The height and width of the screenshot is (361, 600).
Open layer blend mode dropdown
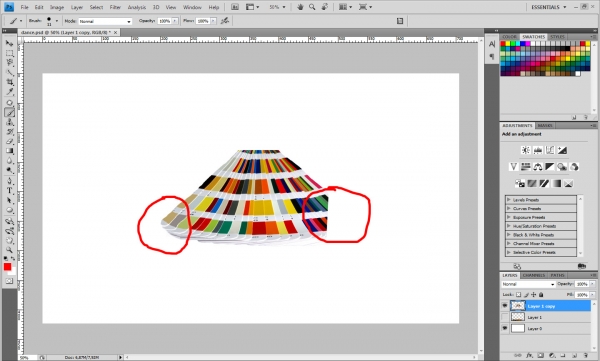(528, 284)
